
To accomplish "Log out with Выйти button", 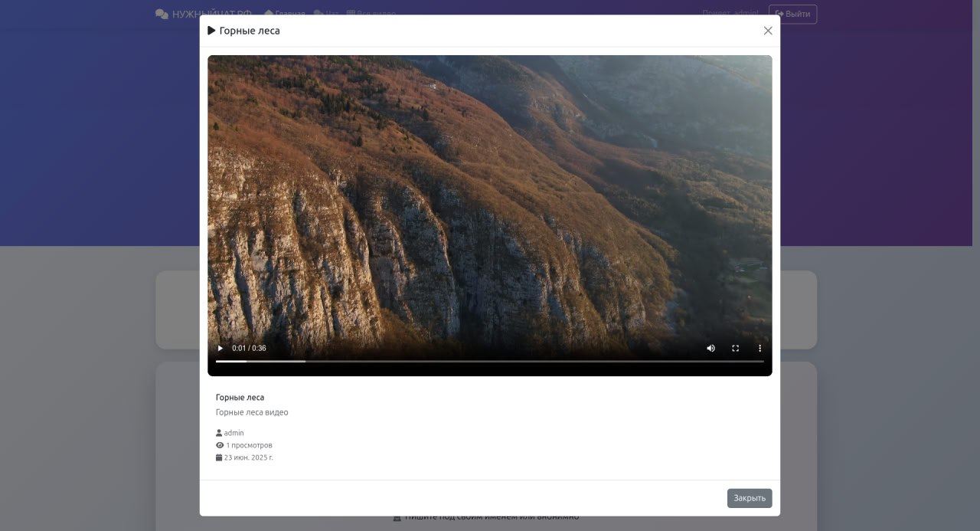I will pos(792,14).
